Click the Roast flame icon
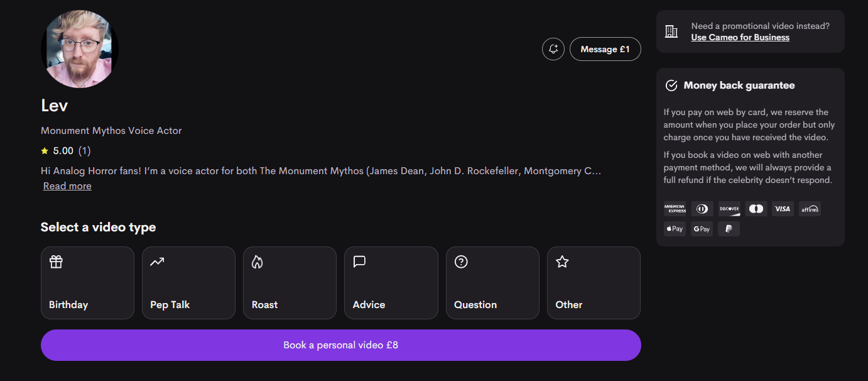Image resolution: width=868 pixels, height=381 pixels. [x=257, y=262]
